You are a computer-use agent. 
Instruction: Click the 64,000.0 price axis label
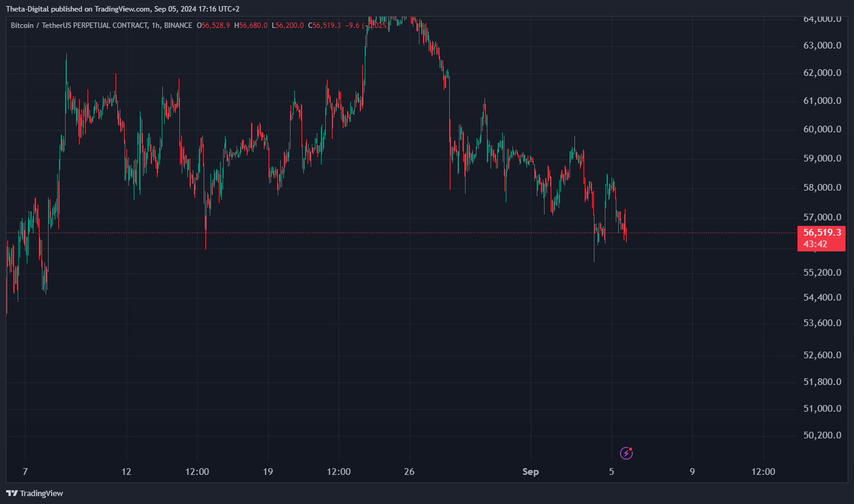[822, 19]
